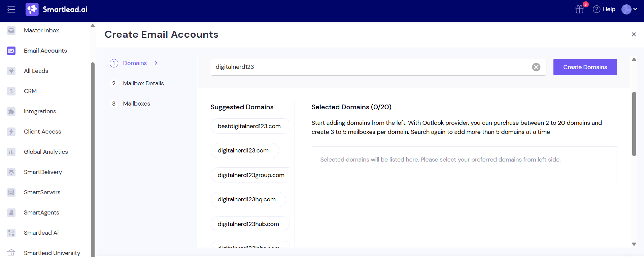Click the sidebar scroll up arrow
Screen dimensions: 644x257
click(x=93, y=26)
